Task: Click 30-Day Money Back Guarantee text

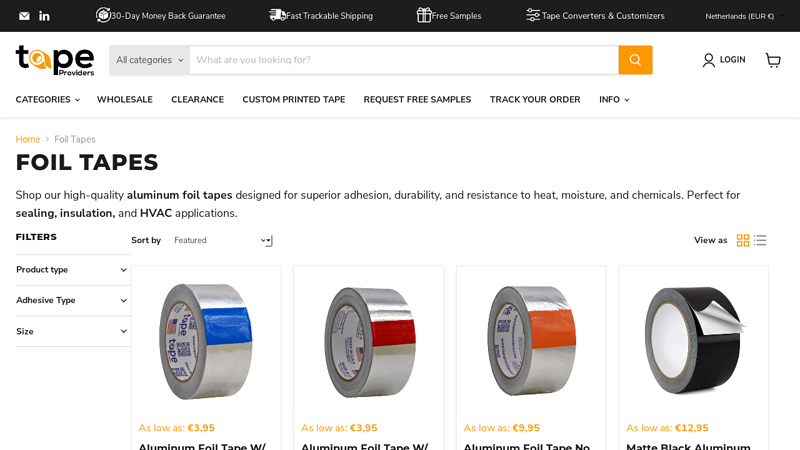Action: coord(168,16)
